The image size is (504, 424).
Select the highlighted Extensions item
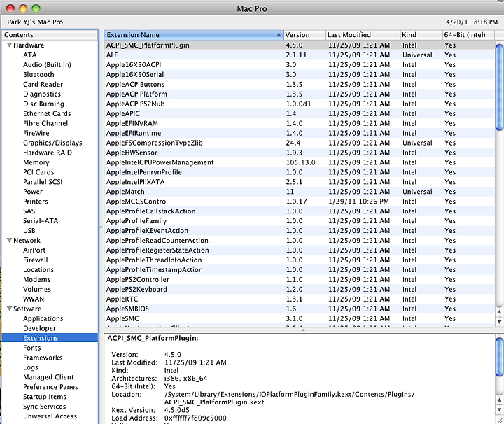click(50, 338)
